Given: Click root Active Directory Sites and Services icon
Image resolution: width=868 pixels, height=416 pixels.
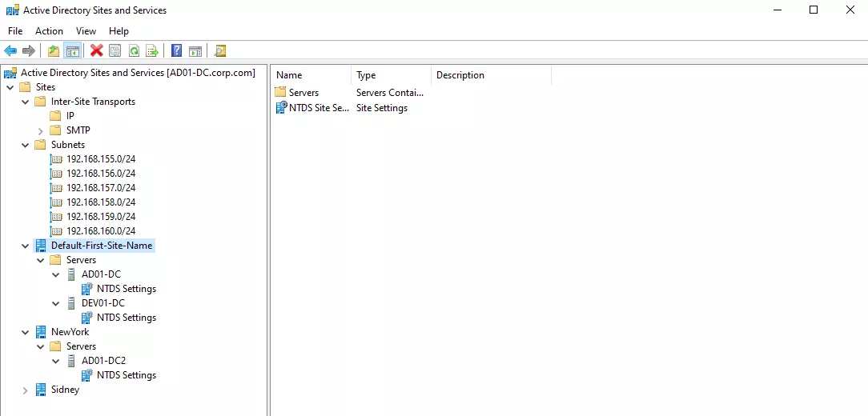Looking at the screenshot, I should click(10, 73).
